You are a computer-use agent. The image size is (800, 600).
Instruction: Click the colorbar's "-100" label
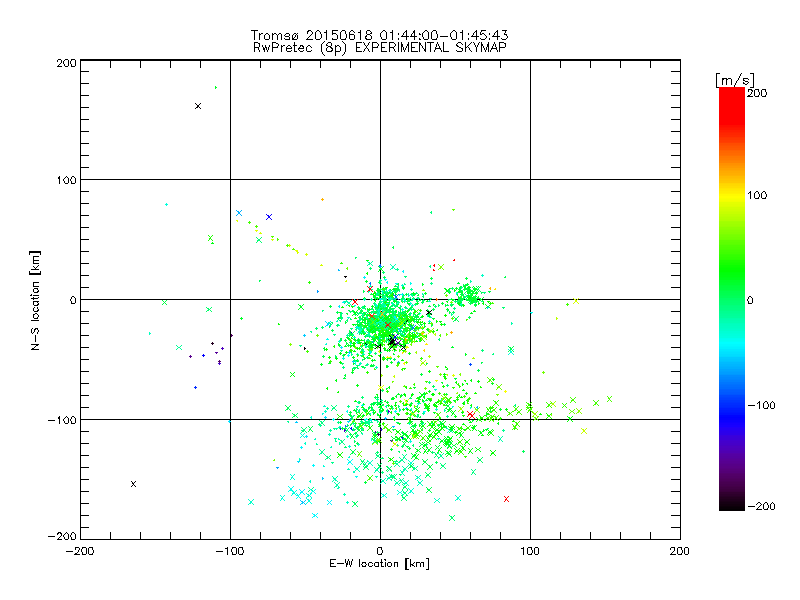pos(761,406)
